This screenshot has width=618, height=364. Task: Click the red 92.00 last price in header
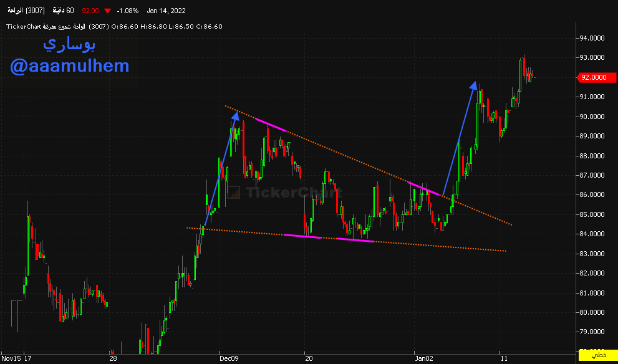tap(90, 11)
